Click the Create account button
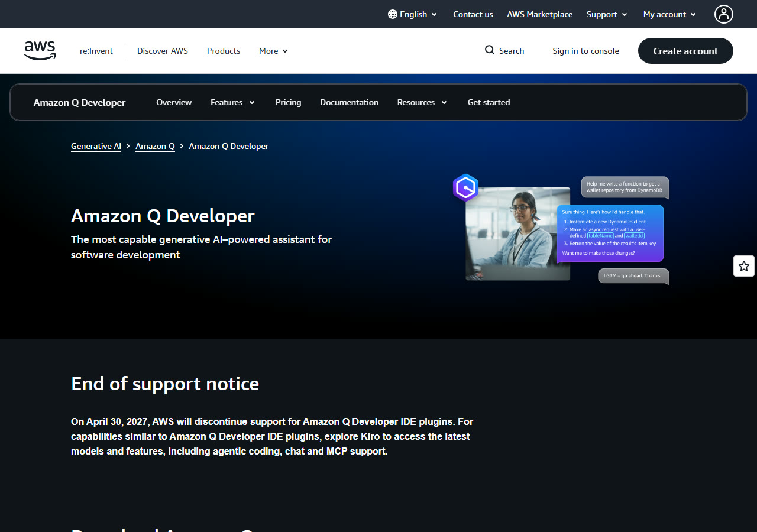 (x=685, y=51)
